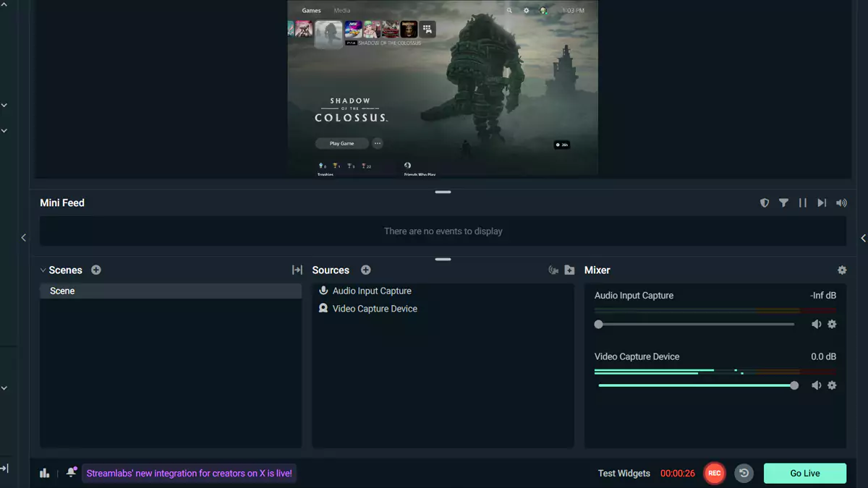Click the Need for Speed game tile in preview
The height and width of the screenshot is (488, 868).
[x=353, y=29]
